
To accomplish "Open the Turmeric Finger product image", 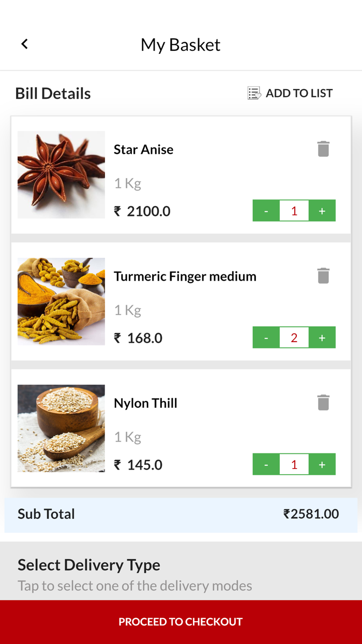I will [61, 301].
